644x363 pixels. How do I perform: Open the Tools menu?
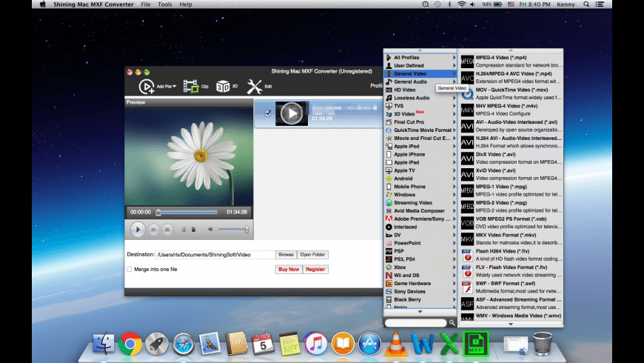pos(165,4)
